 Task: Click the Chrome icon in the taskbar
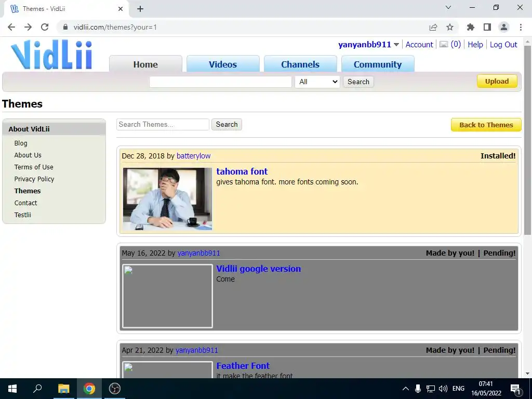89,389
